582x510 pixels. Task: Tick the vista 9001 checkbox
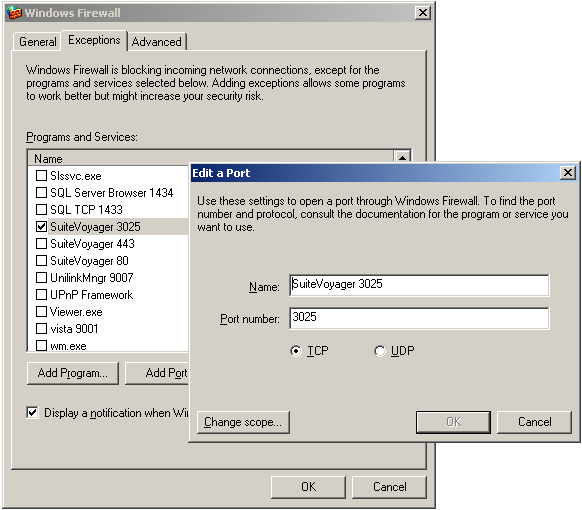[41, 328]
